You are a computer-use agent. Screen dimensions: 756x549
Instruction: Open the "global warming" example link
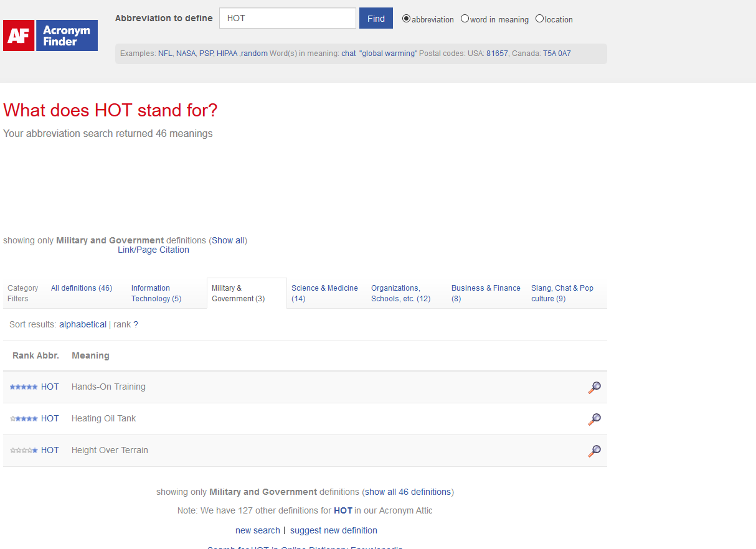[x=388, y=54]
